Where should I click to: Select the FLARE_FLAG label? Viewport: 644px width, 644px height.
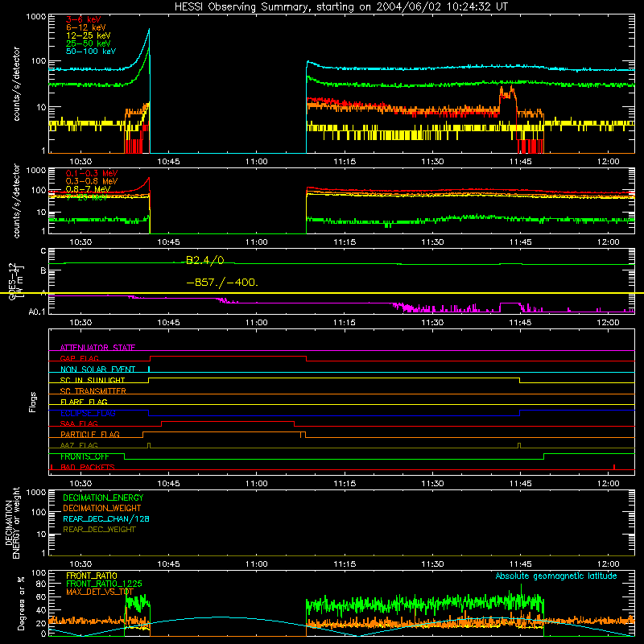(x=84, y=402)
